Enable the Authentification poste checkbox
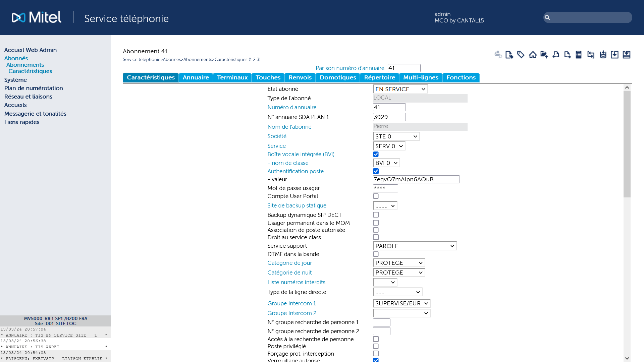This screenshot has height=362, width=644. pyautogui.click(x=376, y=171)
